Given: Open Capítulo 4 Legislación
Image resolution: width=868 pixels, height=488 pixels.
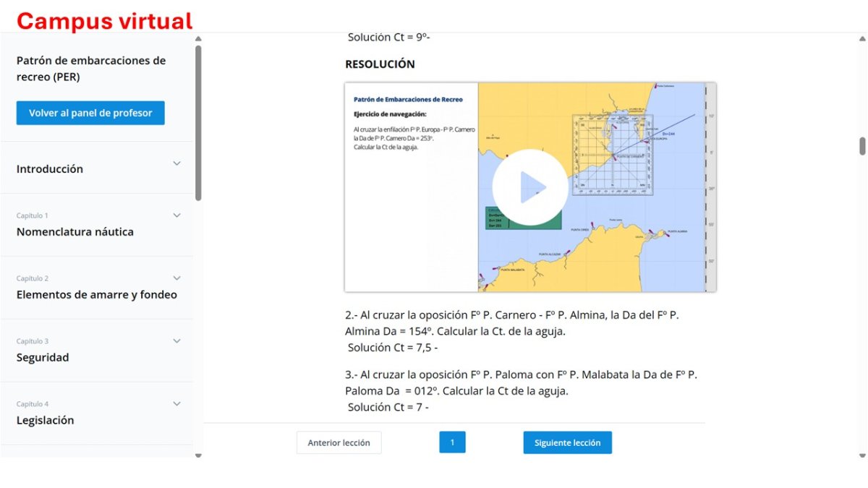Looking at the screenshot, I should [46, 414].
